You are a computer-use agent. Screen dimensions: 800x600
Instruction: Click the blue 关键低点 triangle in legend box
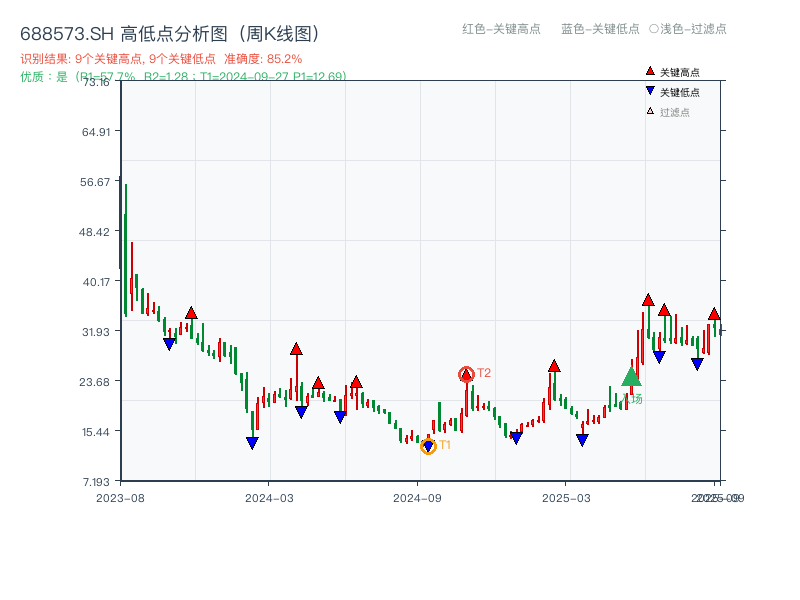coord(650,90)
